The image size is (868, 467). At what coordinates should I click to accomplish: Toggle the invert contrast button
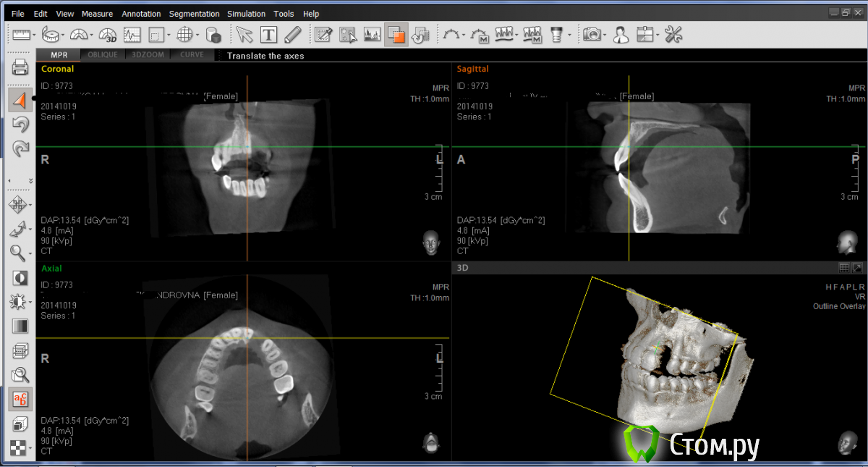pos(20,278)
